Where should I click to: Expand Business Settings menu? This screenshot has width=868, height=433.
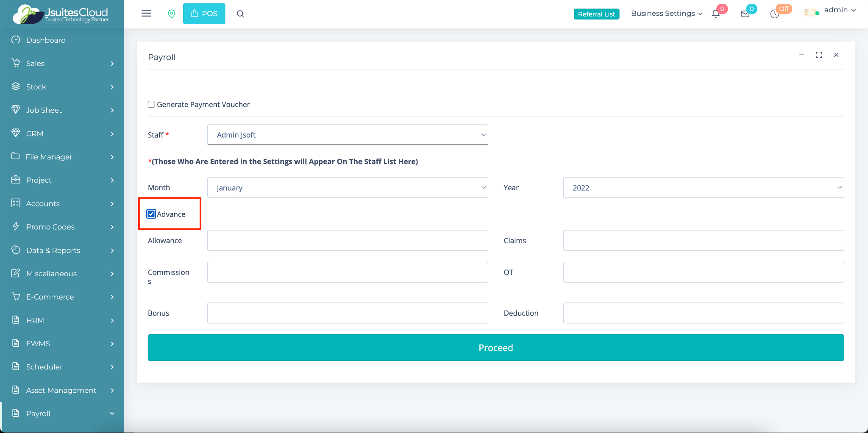(666, 14)
